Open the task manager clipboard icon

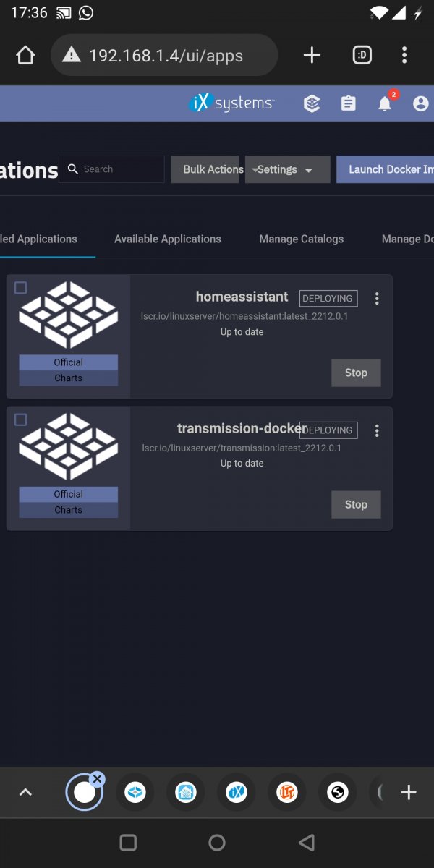coord(349,104)
